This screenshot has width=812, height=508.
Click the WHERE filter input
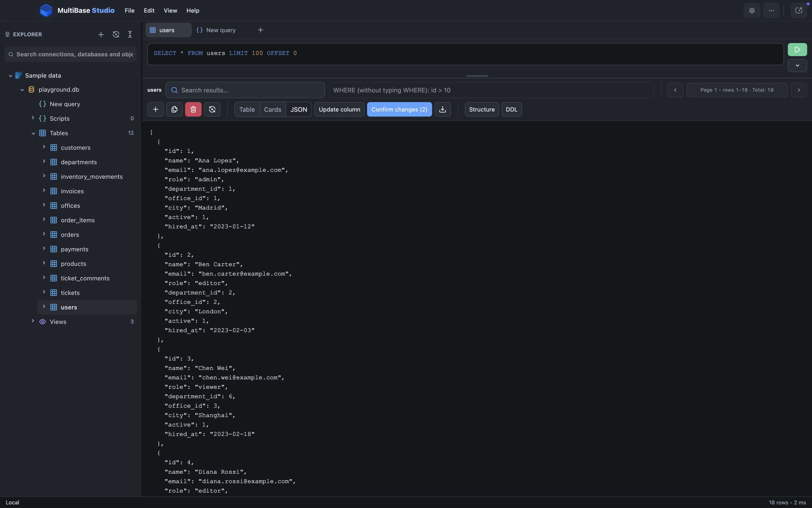[x=491, y=90]
